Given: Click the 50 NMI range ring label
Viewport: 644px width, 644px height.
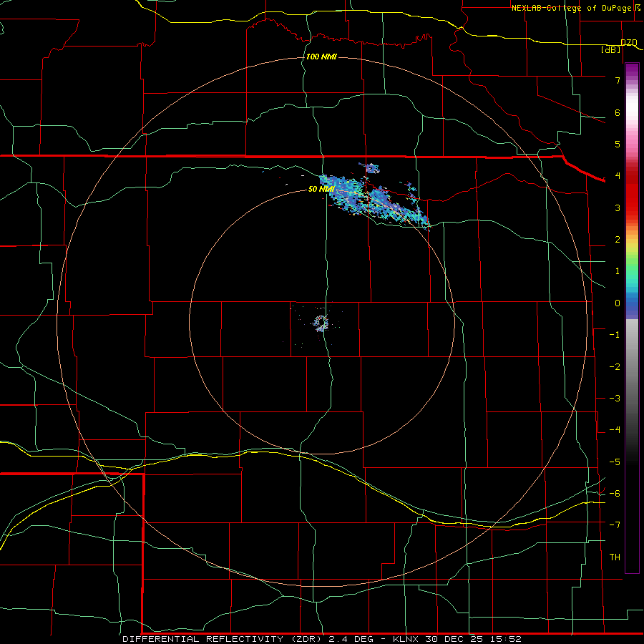Looking at the screenshot, I should click(x=321, y=189).
